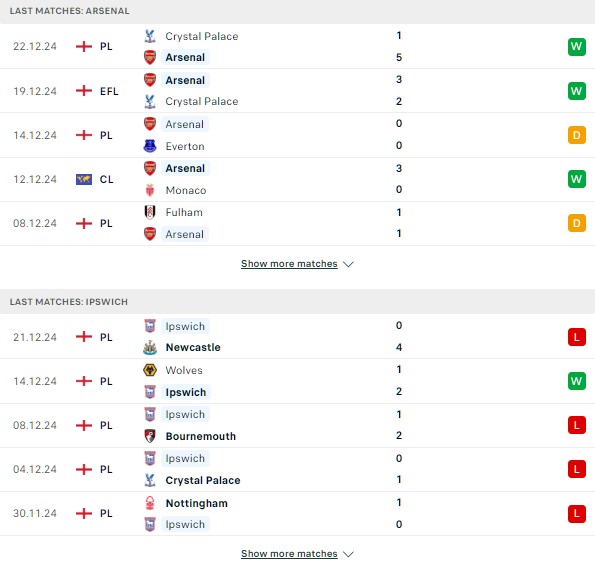This screenshot has width=595, height=570.
Task: Click the Nottingham club crest icon
Action: (x=150, y=503)
